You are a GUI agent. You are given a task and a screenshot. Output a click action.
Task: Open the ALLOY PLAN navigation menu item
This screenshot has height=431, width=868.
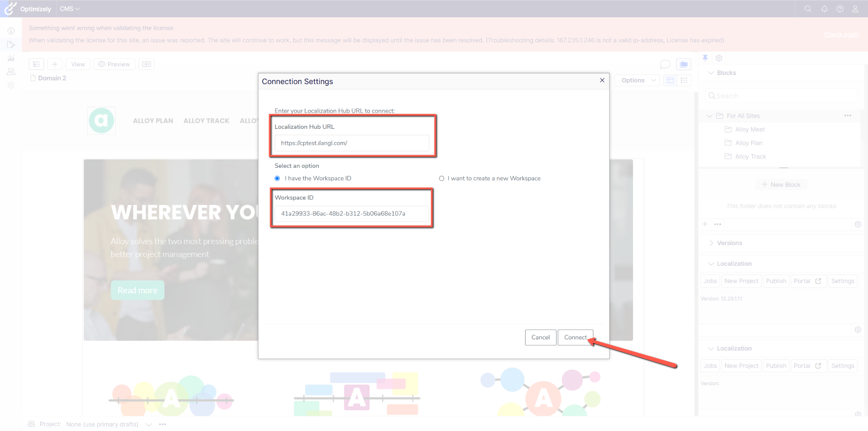[153, 121]
